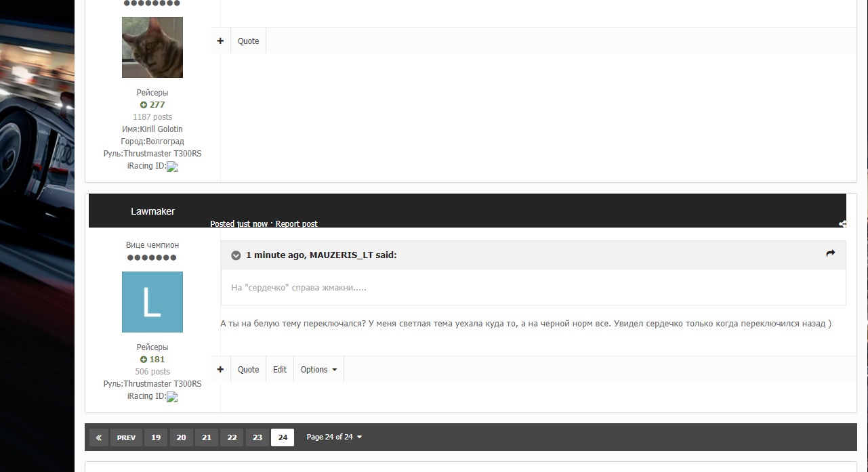This screenshot has height=472, width=868.
Task: Quote Lawmaker's post
Action: click(248, 370)
